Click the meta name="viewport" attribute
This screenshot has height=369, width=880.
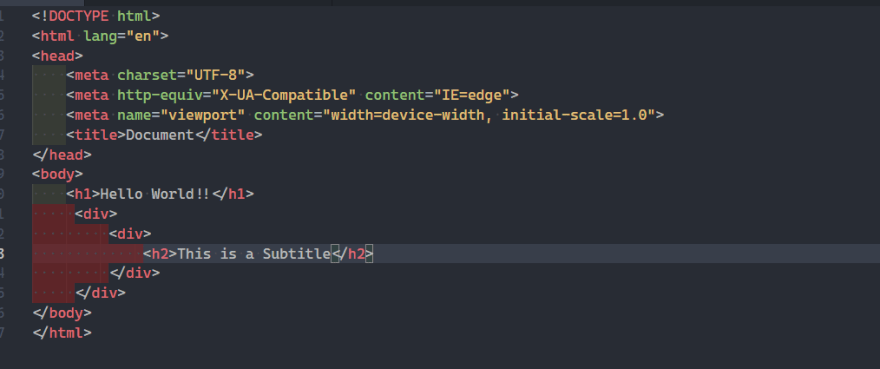point(181,115)
